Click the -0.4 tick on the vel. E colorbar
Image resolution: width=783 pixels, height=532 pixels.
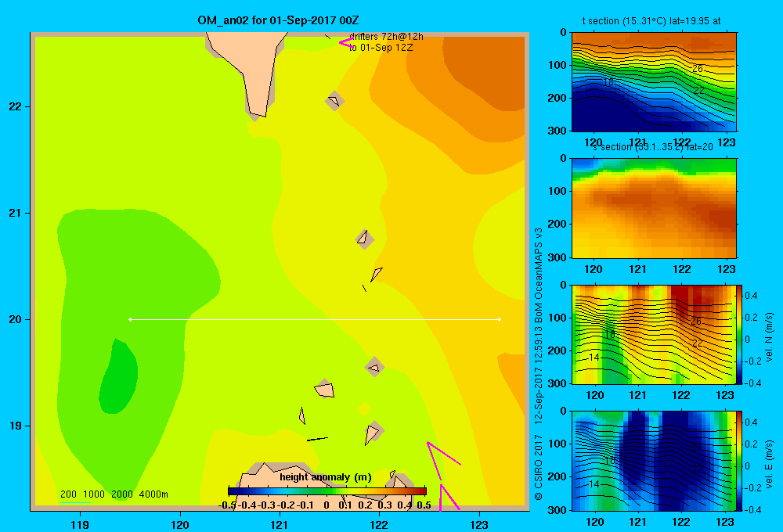coord(752,509)
